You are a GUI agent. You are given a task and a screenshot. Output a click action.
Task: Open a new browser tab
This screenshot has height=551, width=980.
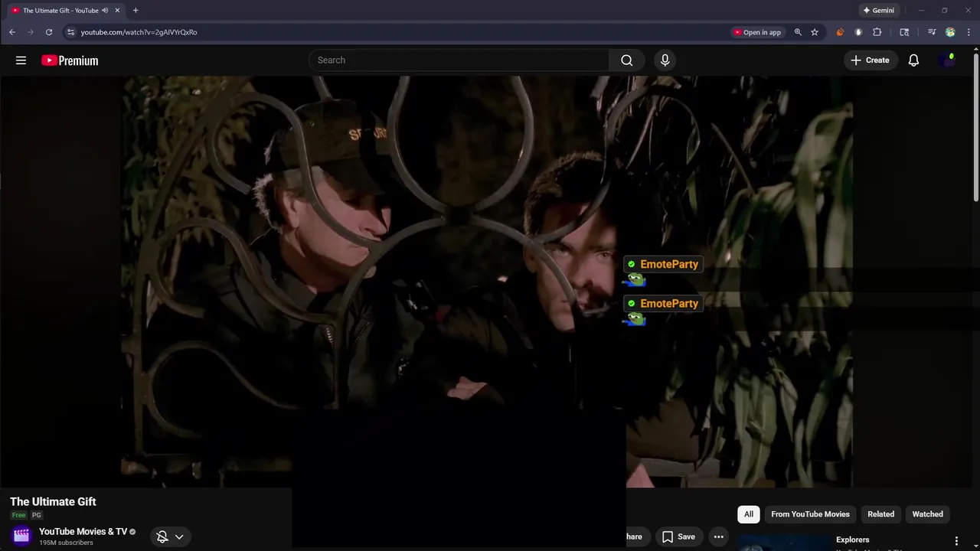[136, 11]
